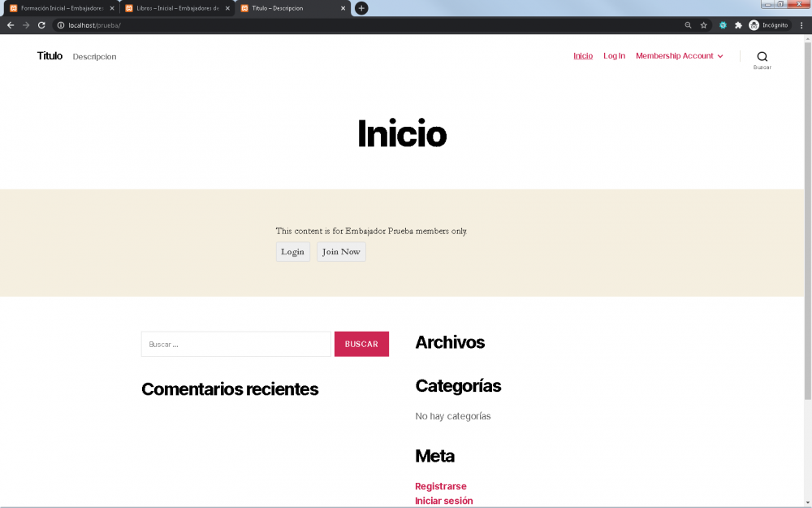Open the teal gear extension icon
Screen dimensions: 812x508
(x=723, y=25)
